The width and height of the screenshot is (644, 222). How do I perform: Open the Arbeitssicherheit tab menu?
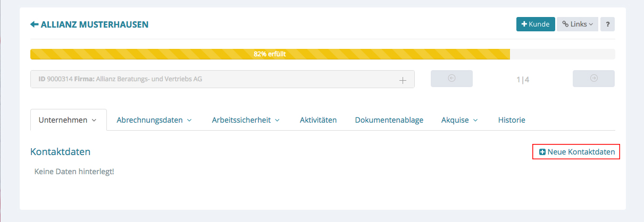pos(245,120)
